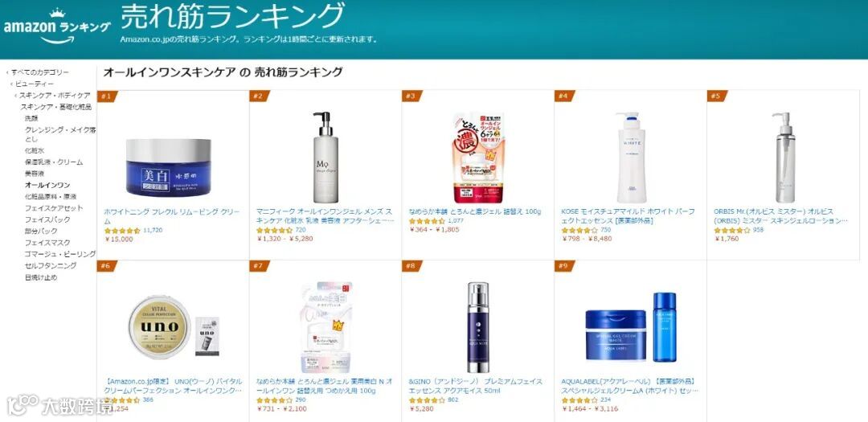This screenshot has height=422, width=868.
Task: Select 洗顔 in the sidebar
Action: (x=31, y=118)
